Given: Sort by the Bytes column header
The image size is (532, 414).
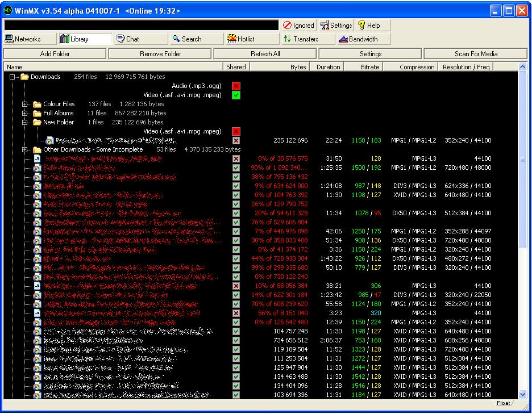Looking at the screenshot, I should (280, 67).
